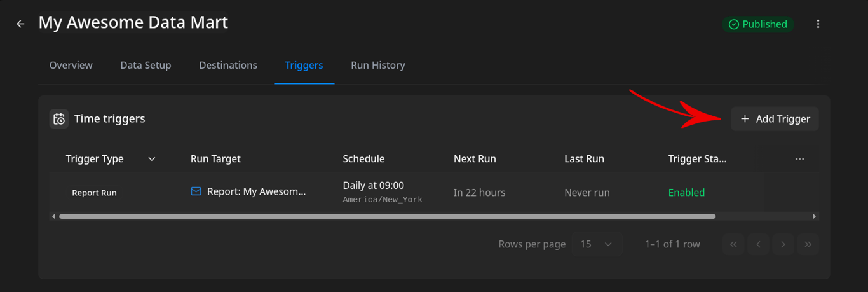Viewport: 868px width, 292px height.
Task: Click the Never run cell
Action: click(x=587, y=192)
